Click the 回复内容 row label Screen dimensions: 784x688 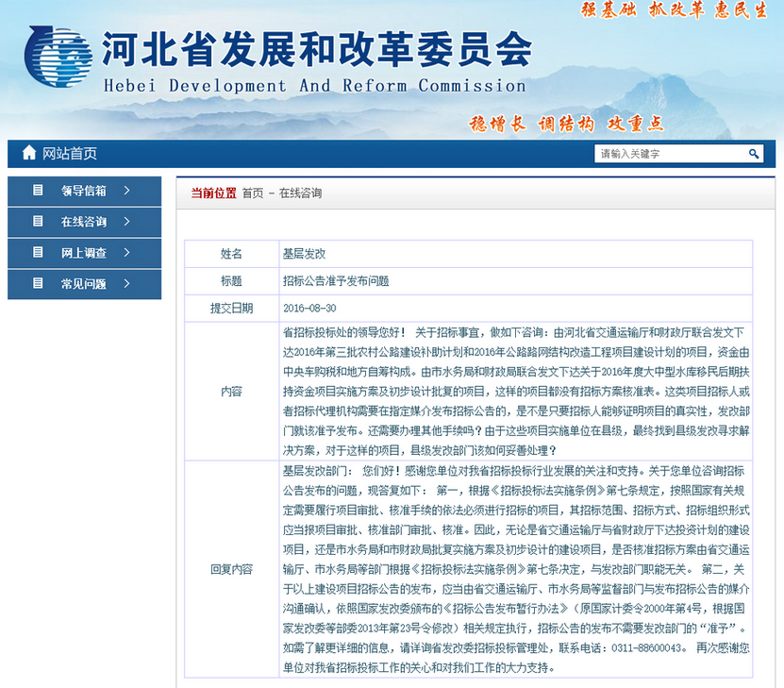pyautogui.click(x=231, y=569)
